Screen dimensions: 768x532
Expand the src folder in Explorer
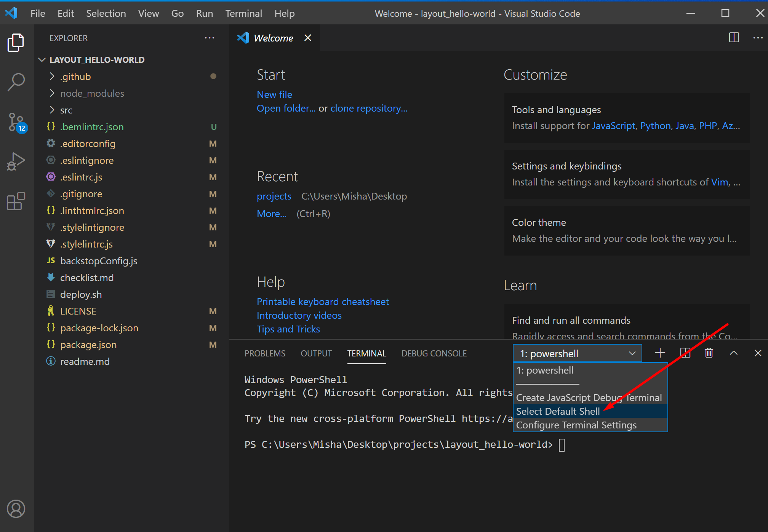(x=66, y=110)
